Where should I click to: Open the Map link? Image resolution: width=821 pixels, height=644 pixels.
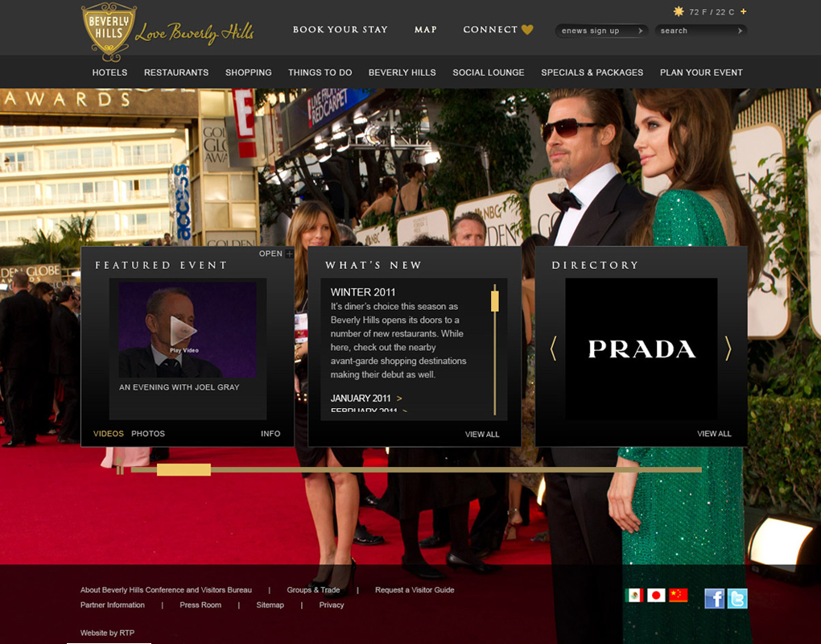426,30
